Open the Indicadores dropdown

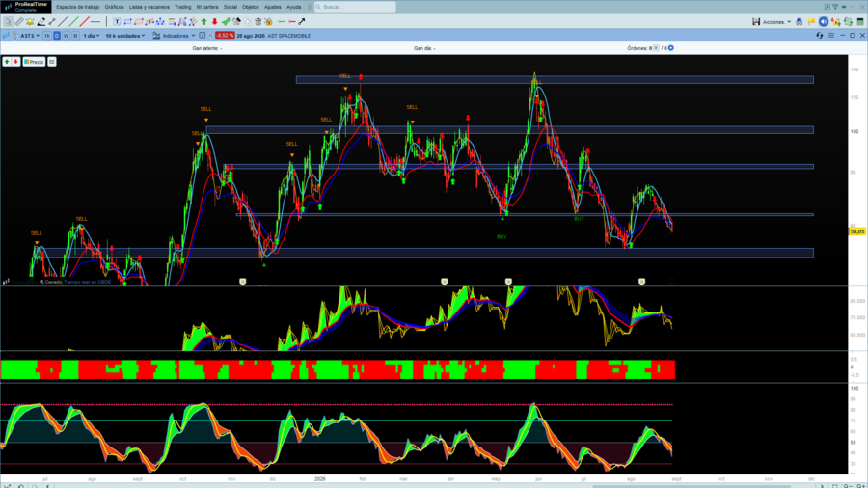coord(175,36)
